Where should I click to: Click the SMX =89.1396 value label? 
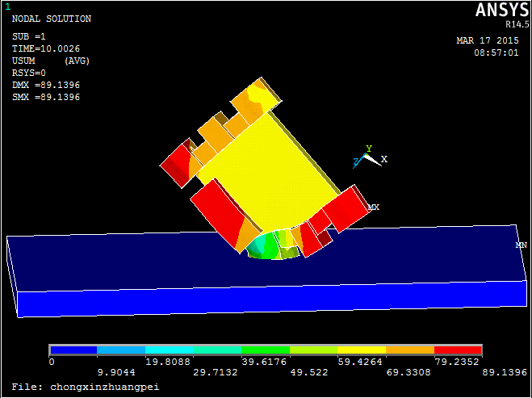(46, 97)
